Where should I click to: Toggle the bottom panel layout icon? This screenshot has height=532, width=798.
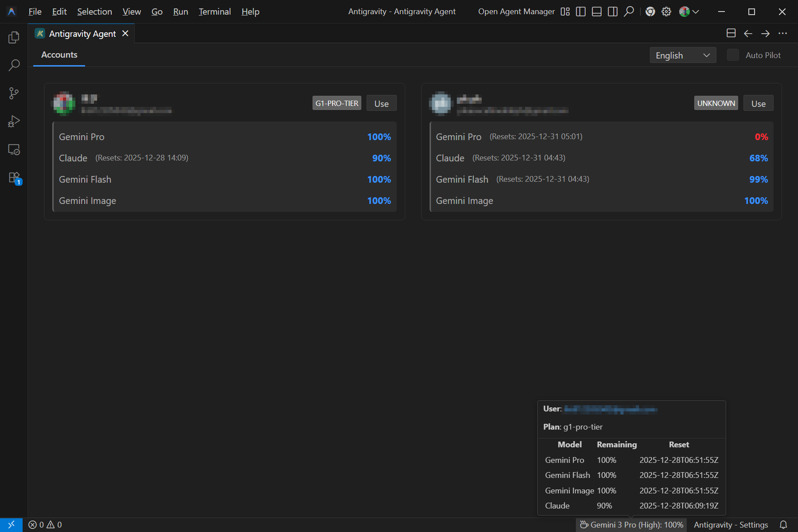(x=597, y=12)
